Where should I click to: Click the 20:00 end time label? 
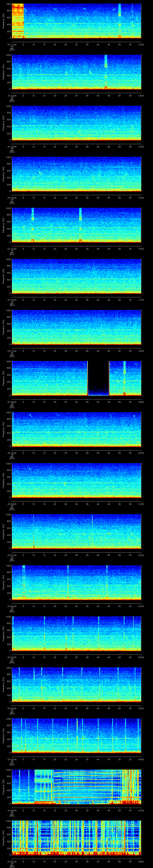coord(141,453)
